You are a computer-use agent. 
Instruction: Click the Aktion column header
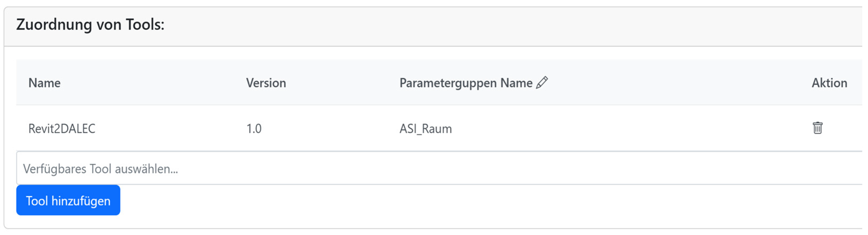(x=829, y=83)
